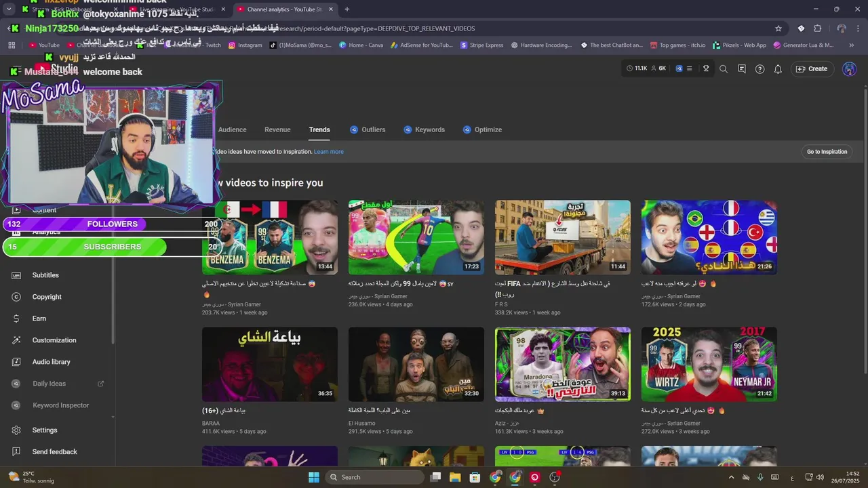
Task: Open the YouTube Studio search icon
Action: click(x=724, y=68)
